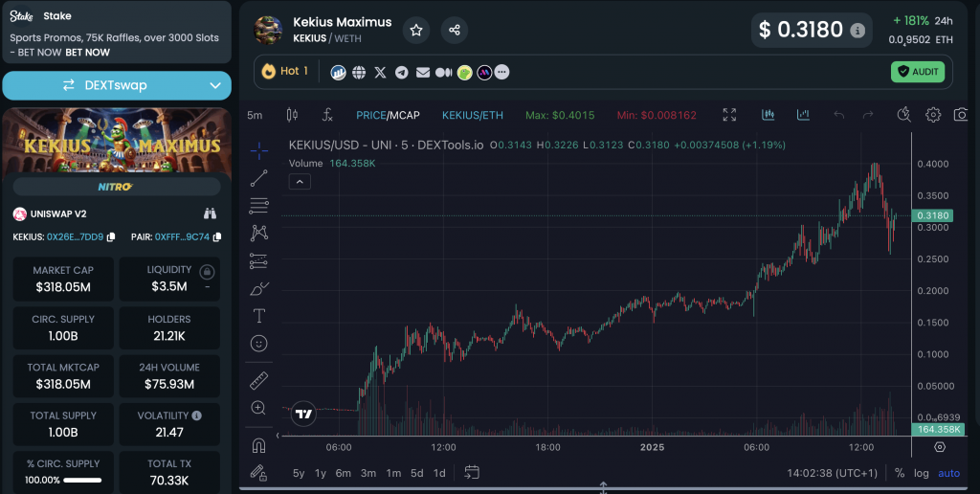Show more social links with ellipsis icon
This screenshot has height=494, width=980.
[501, 73]
